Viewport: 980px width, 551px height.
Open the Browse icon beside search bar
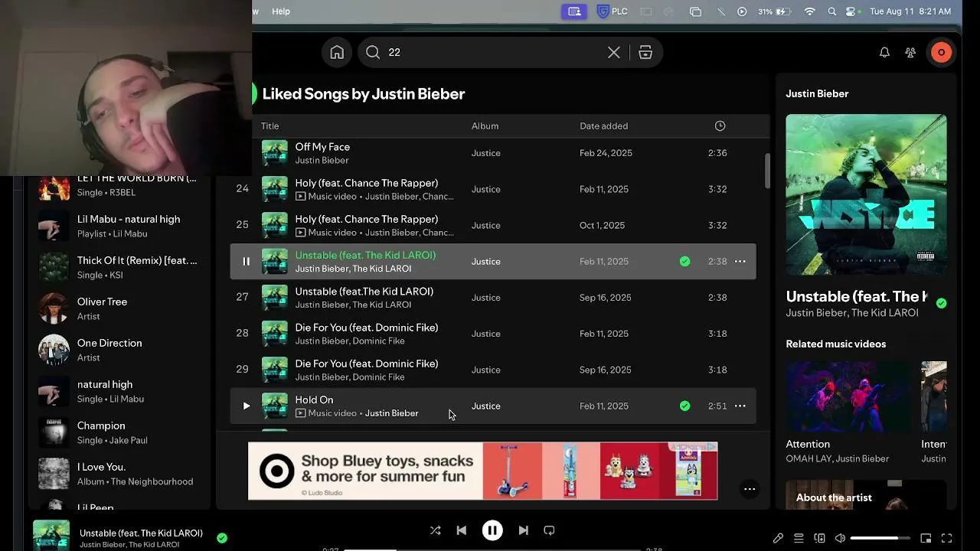click(645, 52)
